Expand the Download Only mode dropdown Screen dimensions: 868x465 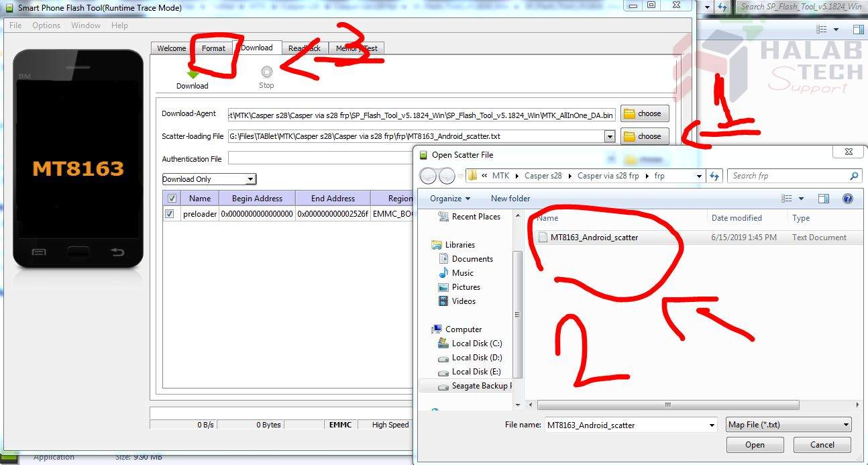(x=250, y=179)
